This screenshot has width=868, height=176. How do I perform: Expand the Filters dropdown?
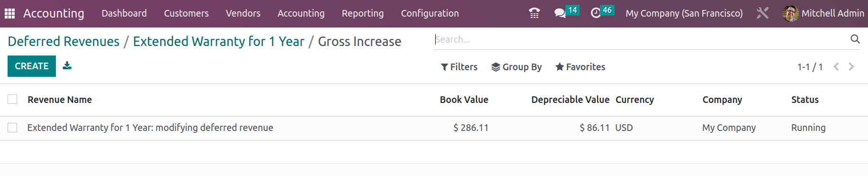coord(459,67)
